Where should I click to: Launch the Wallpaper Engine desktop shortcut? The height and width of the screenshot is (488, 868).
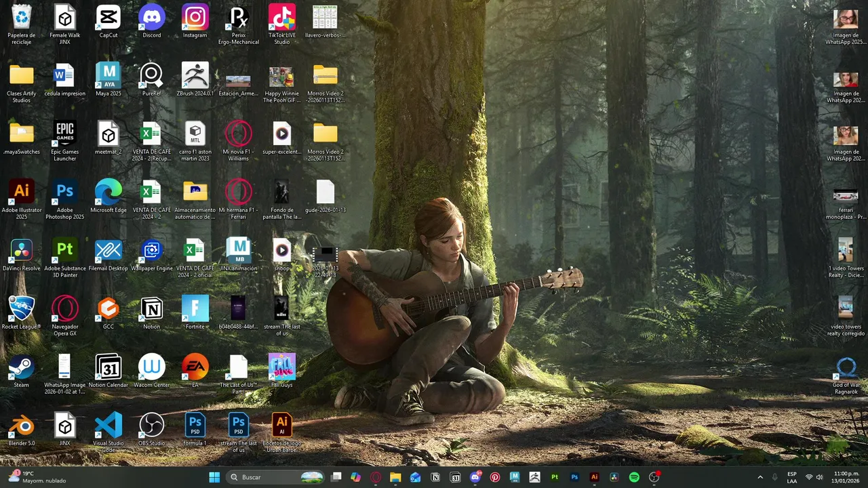[152, 255]
